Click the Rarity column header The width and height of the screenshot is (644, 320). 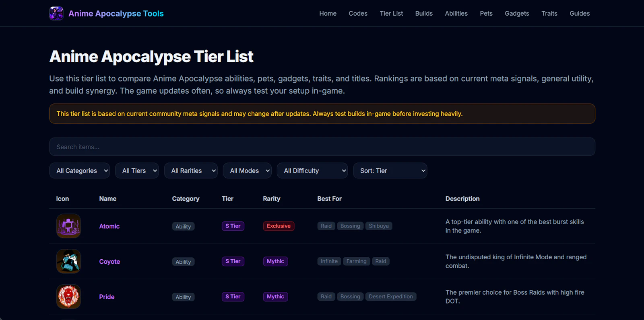(272, 199)
